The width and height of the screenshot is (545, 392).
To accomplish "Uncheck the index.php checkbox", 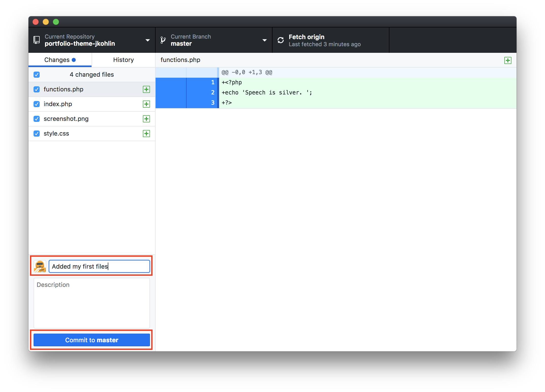I will pos(37,104).
